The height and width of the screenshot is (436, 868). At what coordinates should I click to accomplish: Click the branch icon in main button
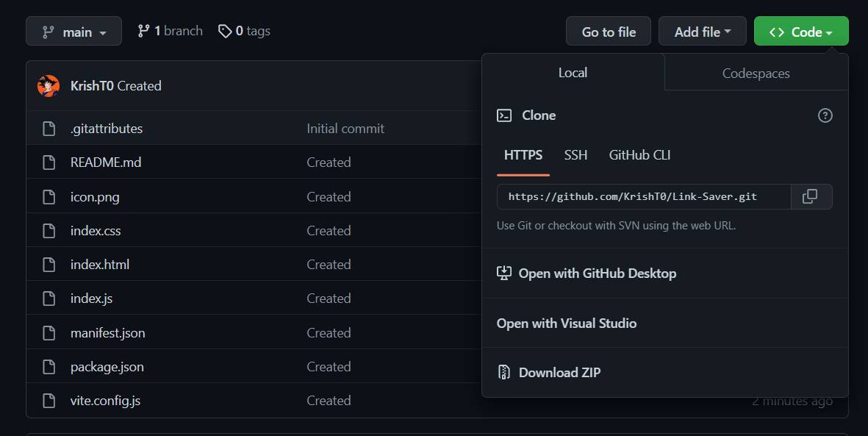pyautogui.click(x=49, y=32)
